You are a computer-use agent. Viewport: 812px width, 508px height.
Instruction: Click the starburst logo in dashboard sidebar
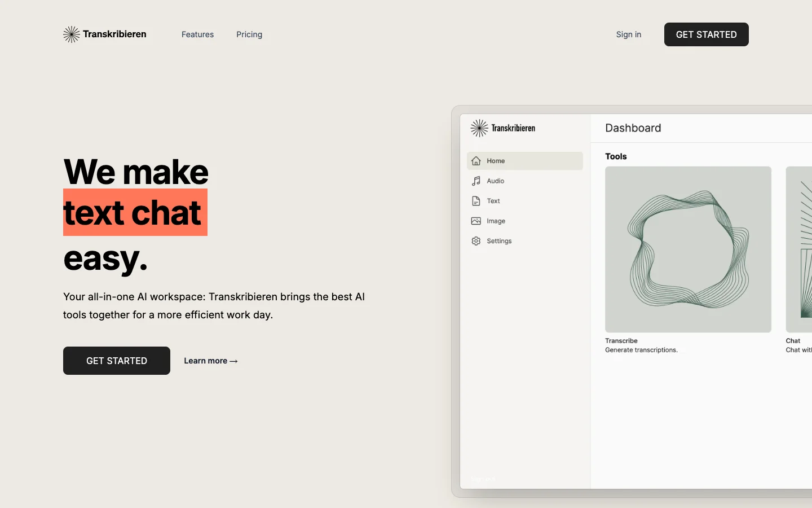[x=479, y=128]
